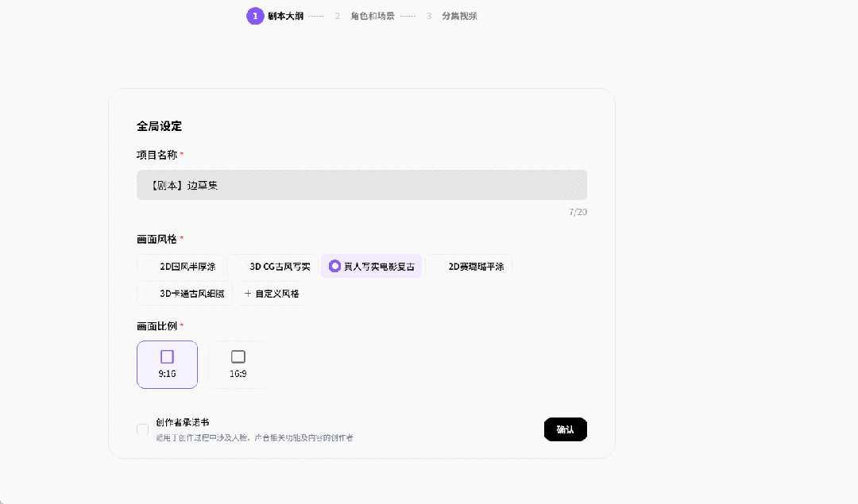Switch to the 角色和场景 step
858x504 pixels.
pyautogui.click(x=373, y=16)
